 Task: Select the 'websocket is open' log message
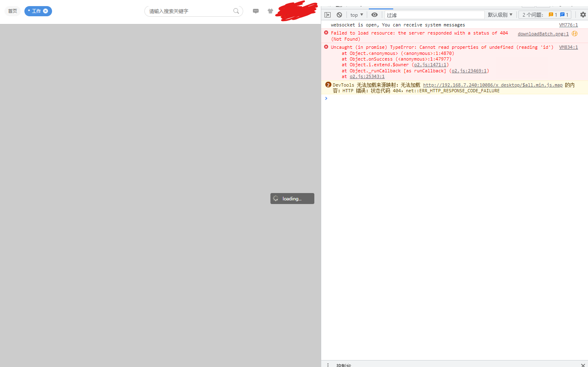(398, 25)
